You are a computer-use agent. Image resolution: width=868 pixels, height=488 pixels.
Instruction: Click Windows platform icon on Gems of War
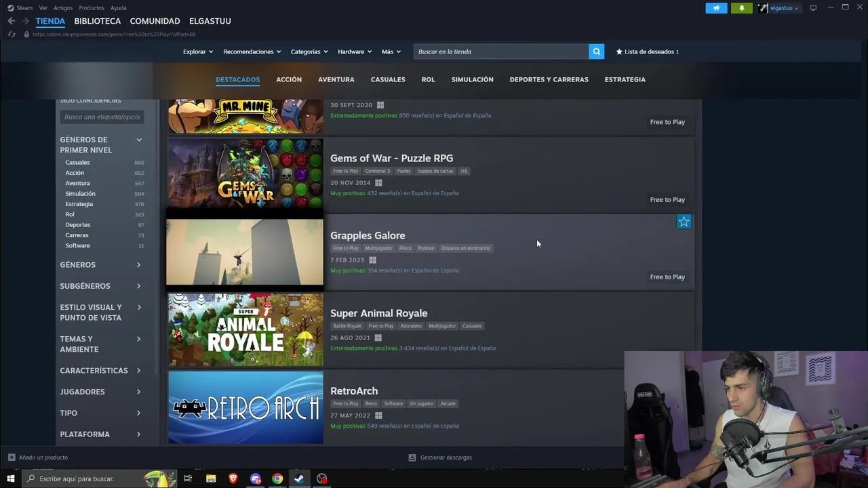378,183
